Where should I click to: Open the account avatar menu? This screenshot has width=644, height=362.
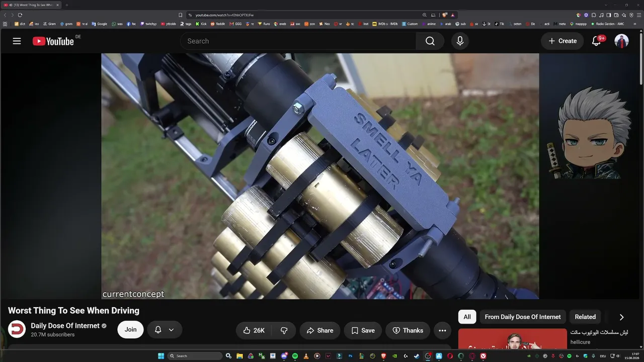coord(622,41)
